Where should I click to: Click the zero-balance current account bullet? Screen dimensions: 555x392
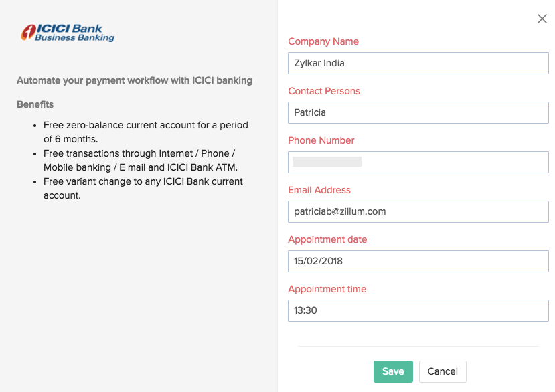tap(145, 132)
